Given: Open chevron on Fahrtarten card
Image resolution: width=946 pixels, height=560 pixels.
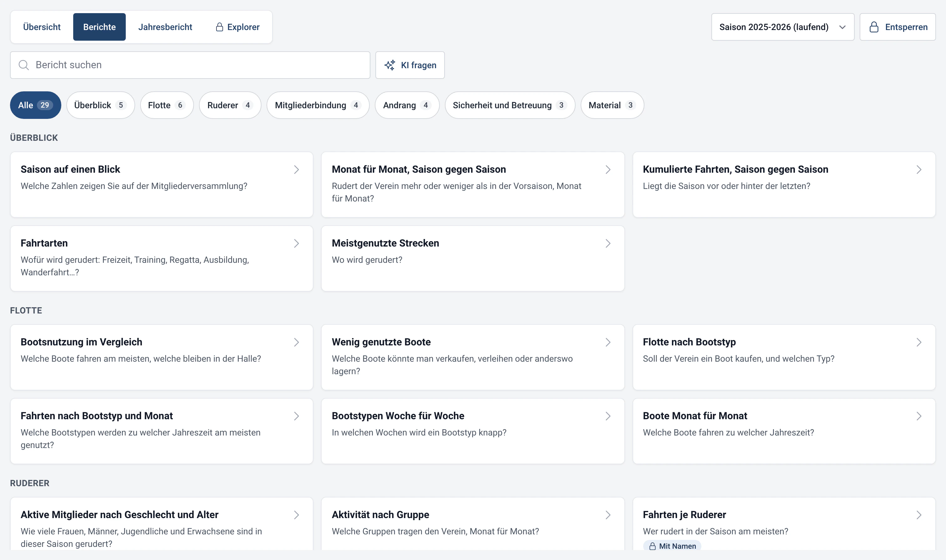Looking at the screenshot, I should 297,243.
